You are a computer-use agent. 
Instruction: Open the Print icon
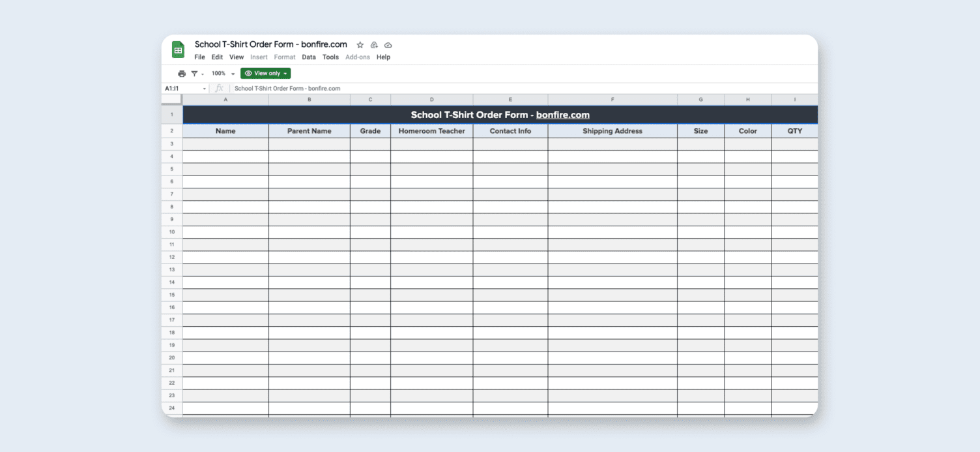(x=181, y=73)
